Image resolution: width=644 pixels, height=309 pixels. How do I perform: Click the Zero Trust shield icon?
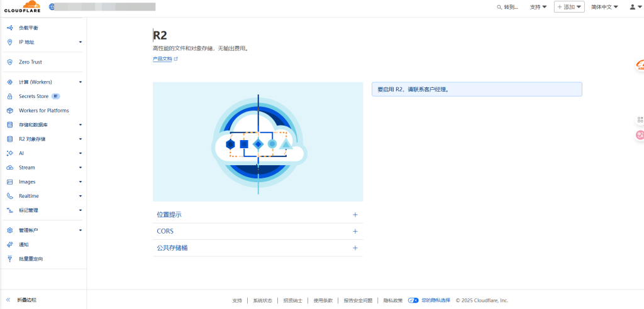[x=10, y=62]
